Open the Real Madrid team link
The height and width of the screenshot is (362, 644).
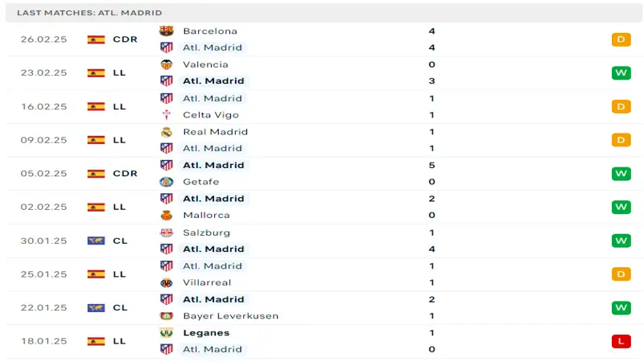pyautogui.click(x=215, y=132)
